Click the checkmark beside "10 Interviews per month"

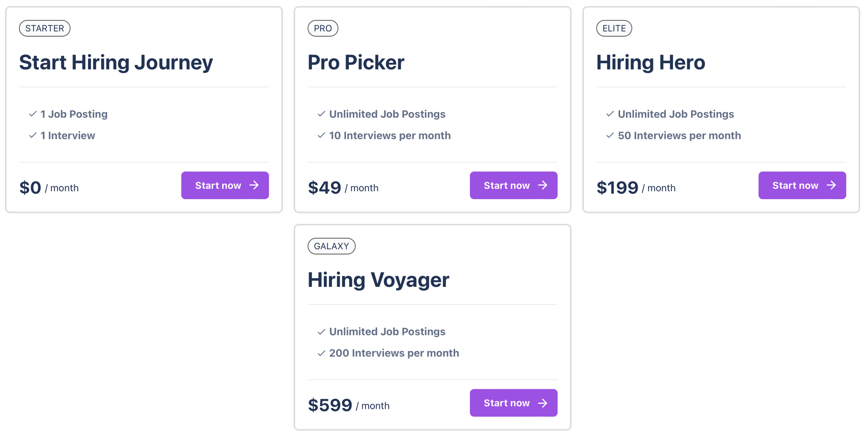[321, 135]
